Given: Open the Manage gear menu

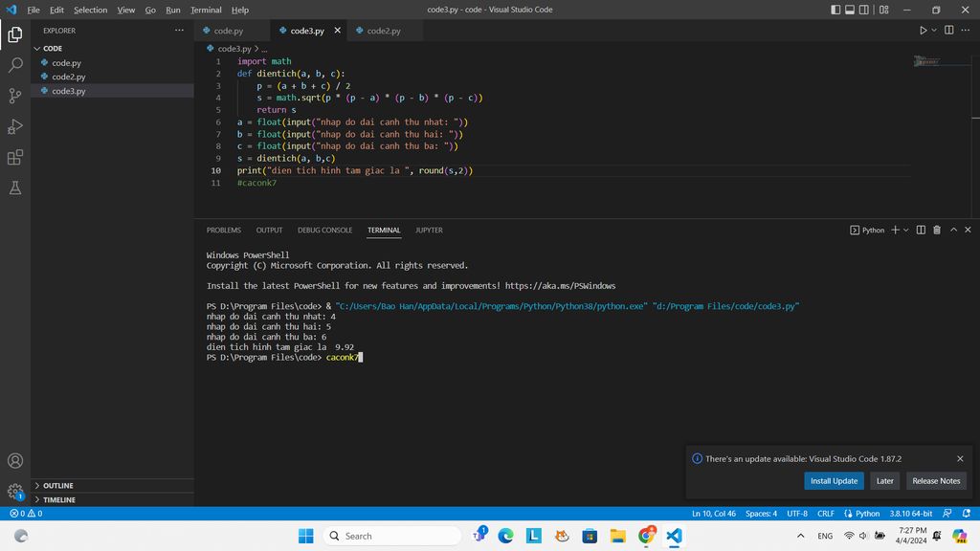Looking at the screenshot, I should [x=15, y=491].
